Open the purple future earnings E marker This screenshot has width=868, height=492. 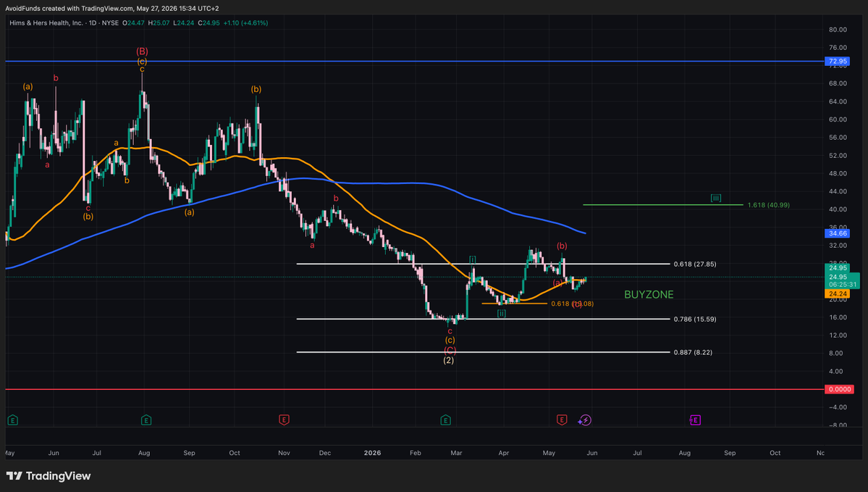(x=695, y=420)
